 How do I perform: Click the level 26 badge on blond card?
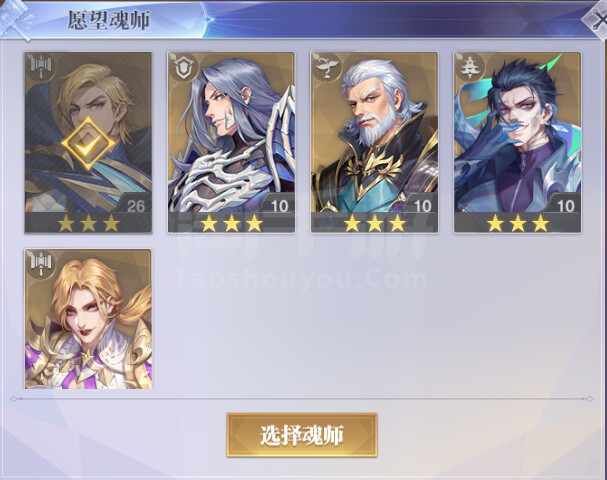pyautogui.click(x=136, y=206)
